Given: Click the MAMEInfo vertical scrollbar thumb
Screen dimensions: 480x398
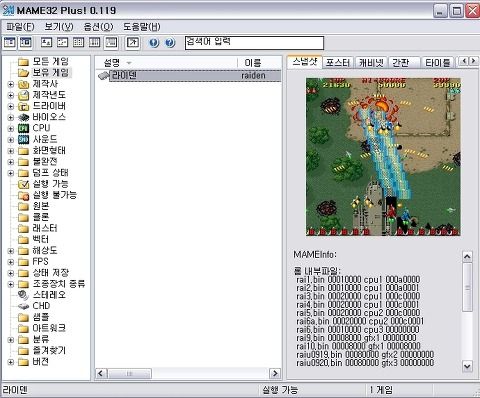Looking at the screenshot, I should click(467, 287).
